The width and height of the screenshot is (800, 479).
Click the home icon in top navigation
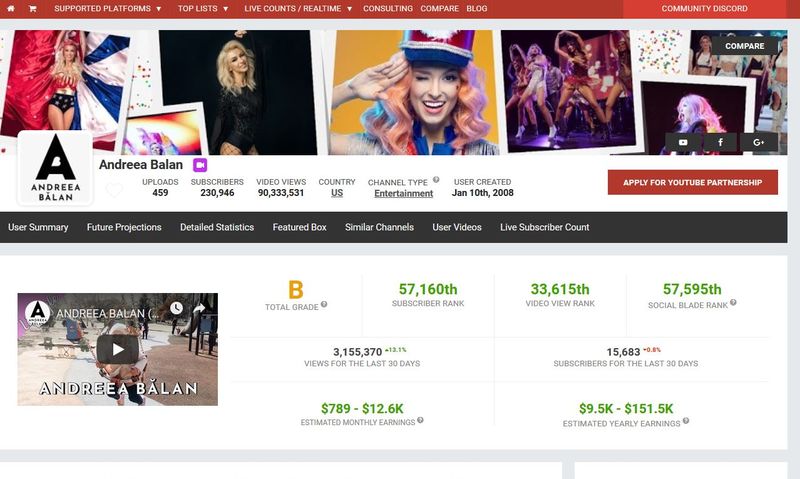11,8
